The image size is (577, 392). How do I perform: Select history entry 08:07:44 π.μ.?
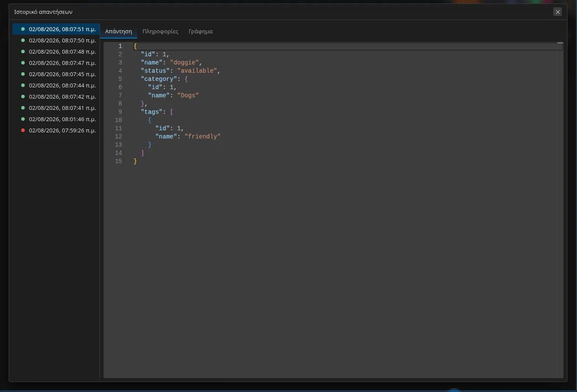[x=56, y=85]
